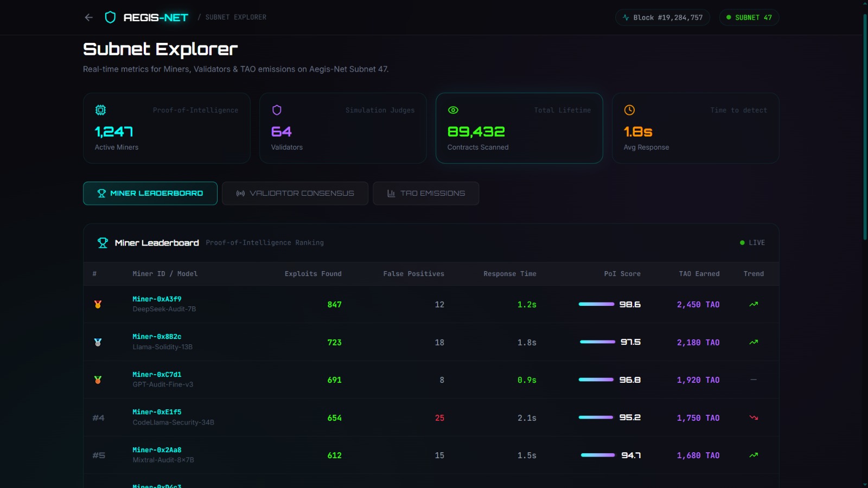Click the downward trend icon for Miner-0xE1f5
This screenshot has width=868, height=488.
tap(754, 418)
